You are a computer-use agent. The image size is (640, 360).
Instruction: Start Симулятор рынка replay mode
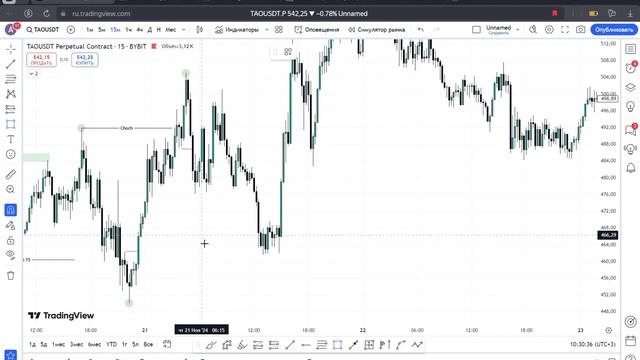(376, 29)
